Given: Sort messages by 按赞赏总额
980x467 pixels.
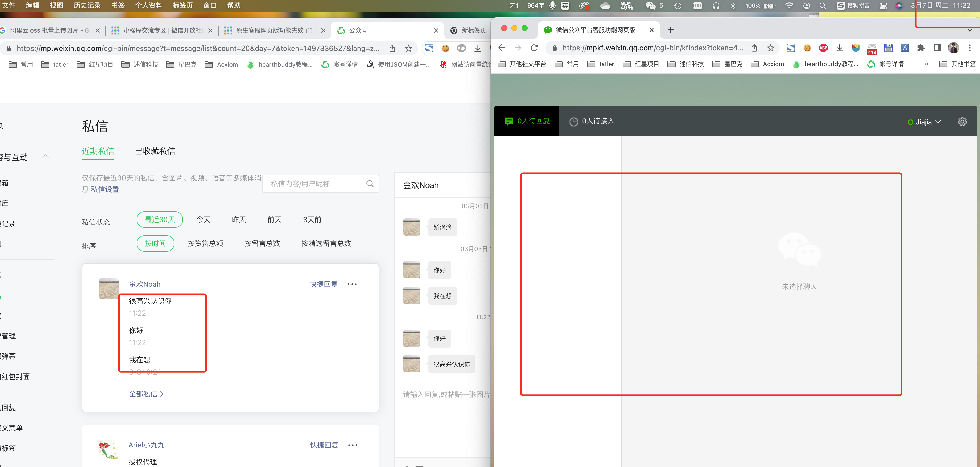Looking at the screenshot, I should pyautogui.click(x=205, y=243).
